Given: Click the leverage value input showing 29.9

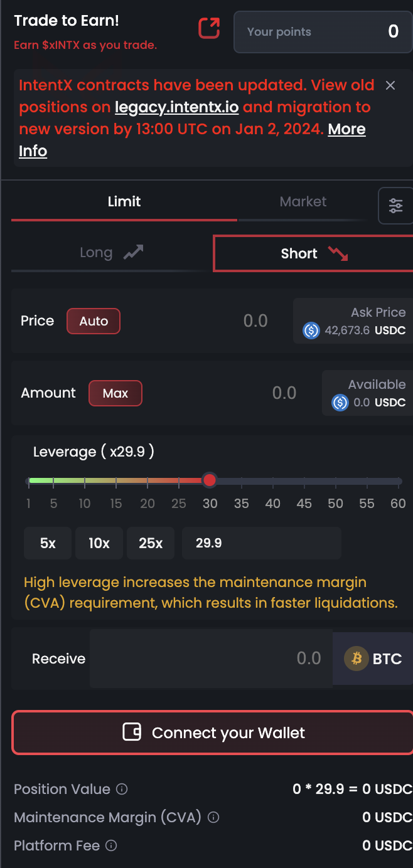Looking at the screenshot, I should tap(261, 543).
